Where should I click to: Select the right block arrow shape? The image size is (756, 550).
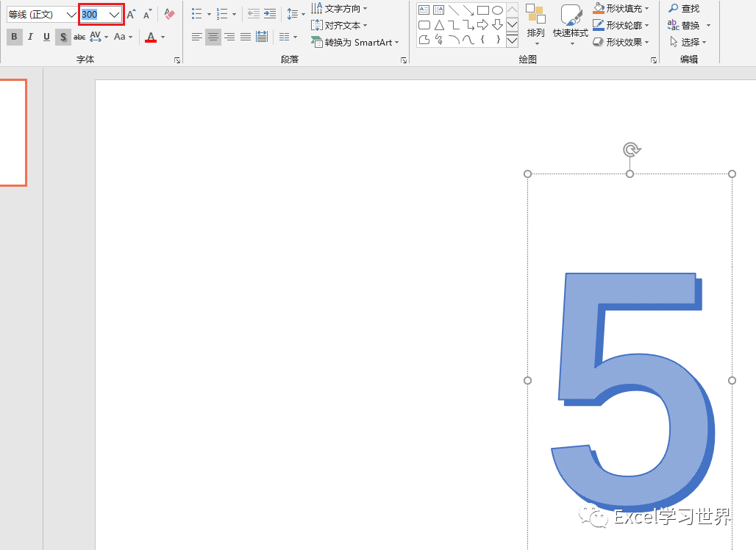click(482, 24)
